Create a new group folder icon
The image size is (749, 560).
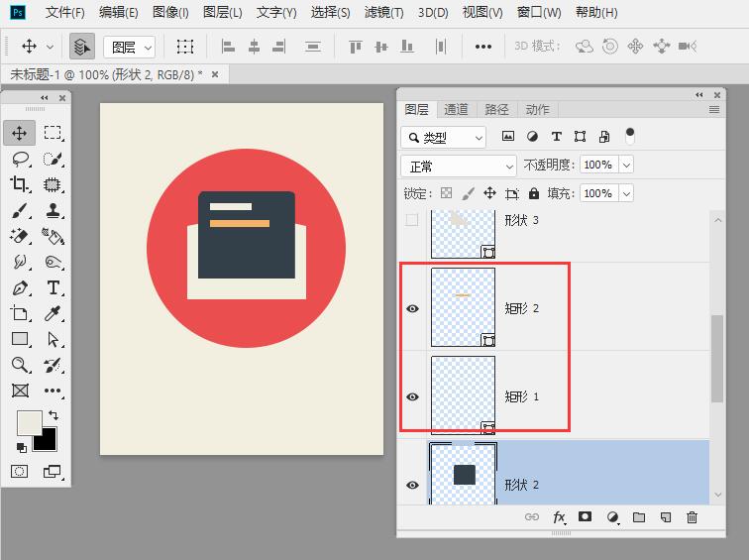639,517
